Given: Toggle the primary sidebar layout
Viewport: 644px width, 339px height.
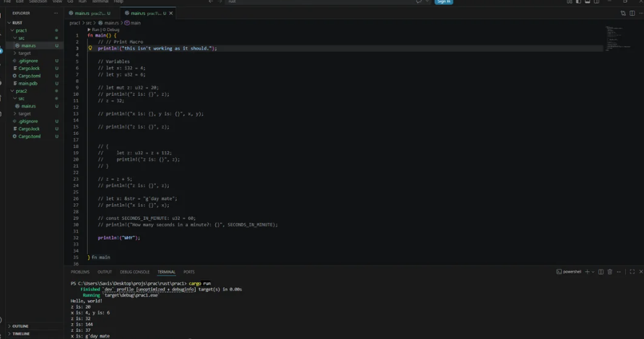Looking at the screenshot, I should pyautogui.click(x=578, y=1).
